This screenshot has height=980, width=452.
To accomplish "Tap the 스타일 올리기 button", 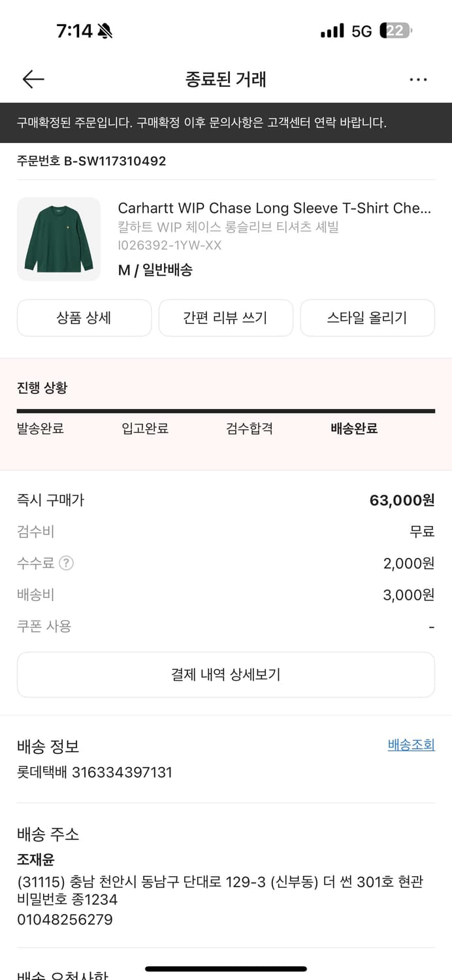I will [367, 318].
